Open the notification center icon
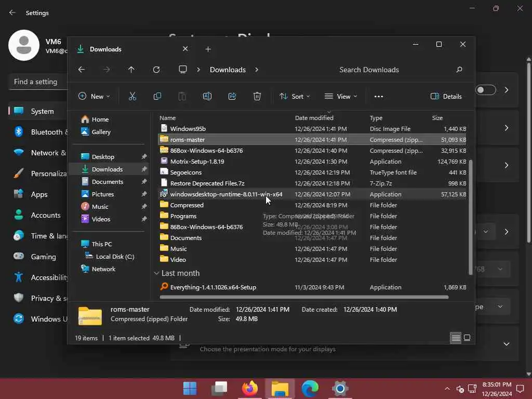 point(520,389)
